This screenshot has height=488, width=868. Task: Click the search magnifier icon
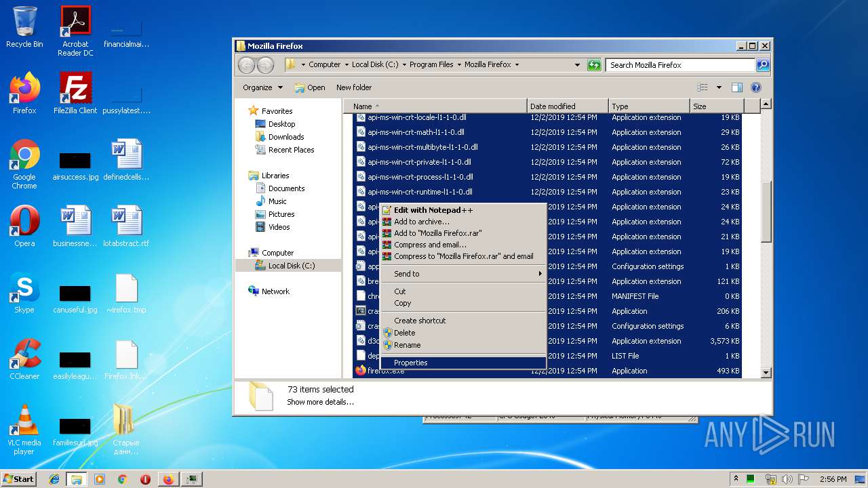click(x=762, y=65)
